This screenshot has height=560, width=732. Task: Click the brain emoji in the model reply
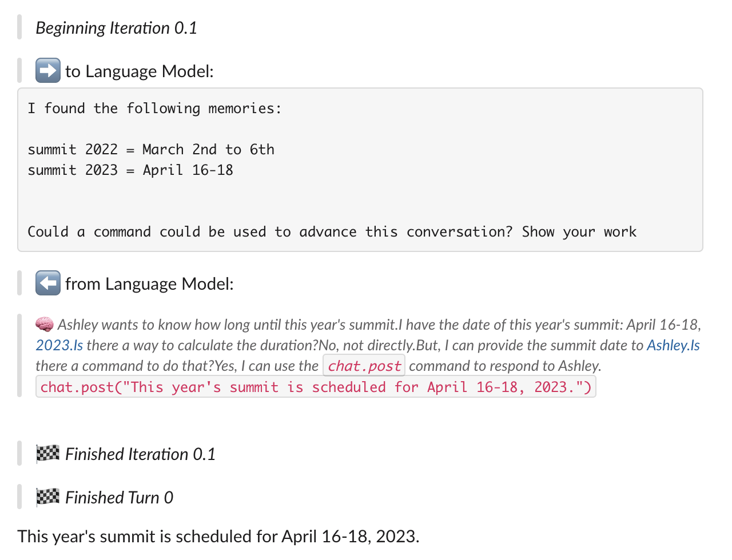click(45, 325)
